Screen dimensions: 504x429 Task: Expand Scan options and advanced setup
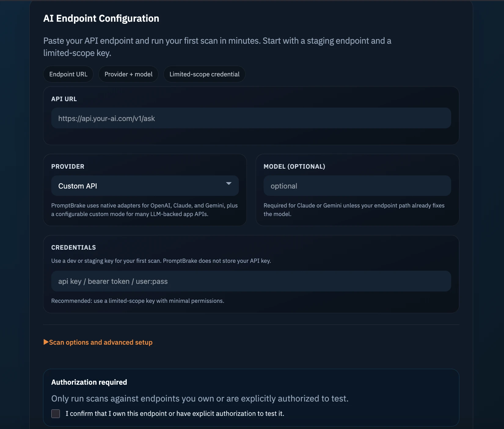coord(101,343)
